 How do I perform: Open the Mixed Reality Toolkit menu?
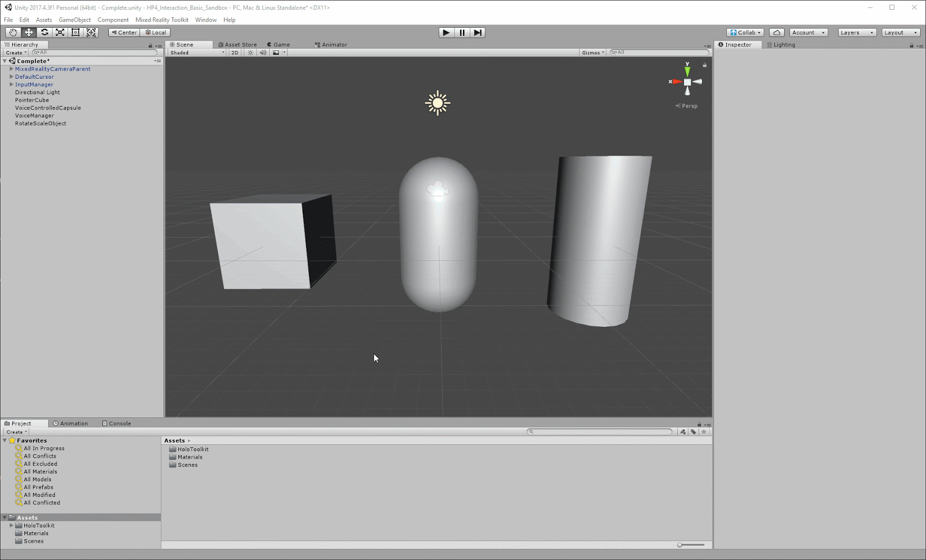[x=161, y=20]
